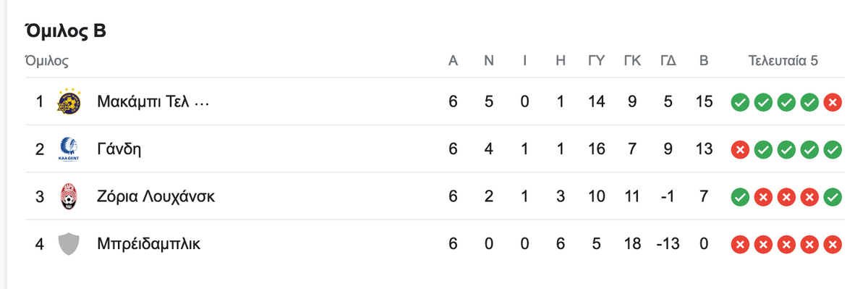Click the ΓΔ column header
This screenshot has width=868, height=289.
click(668, 61)
